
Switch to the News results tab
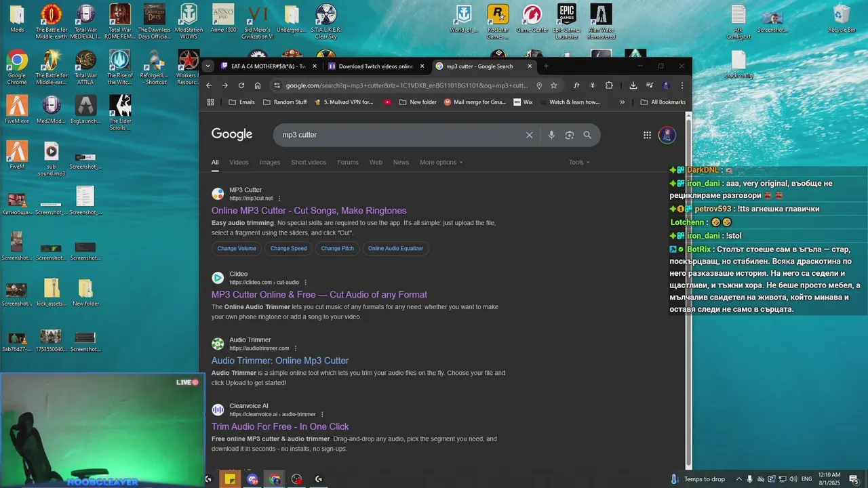click(x=401, y=163)
